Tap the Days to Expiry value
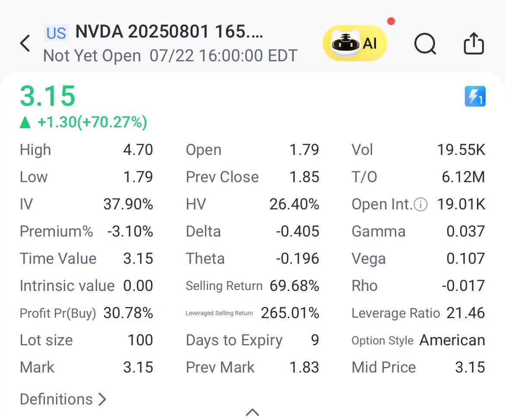This screenshot has height=420, width=505. 315,340
